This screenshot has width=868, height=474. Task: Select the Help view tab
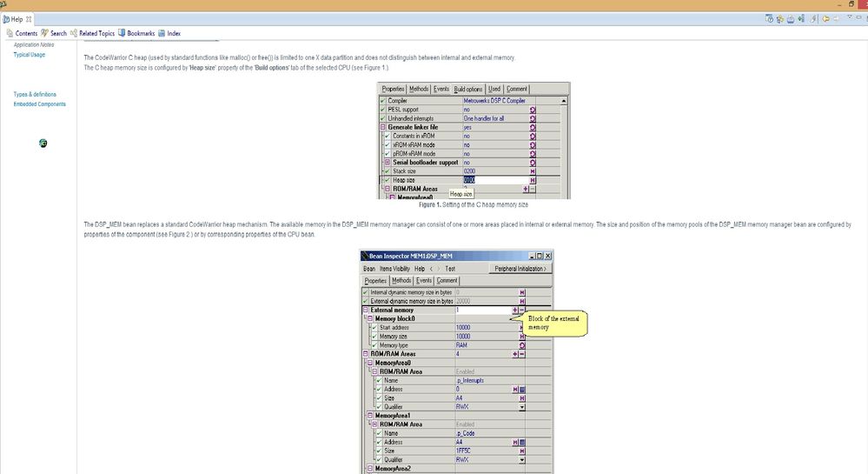click(x=17, y=19)
